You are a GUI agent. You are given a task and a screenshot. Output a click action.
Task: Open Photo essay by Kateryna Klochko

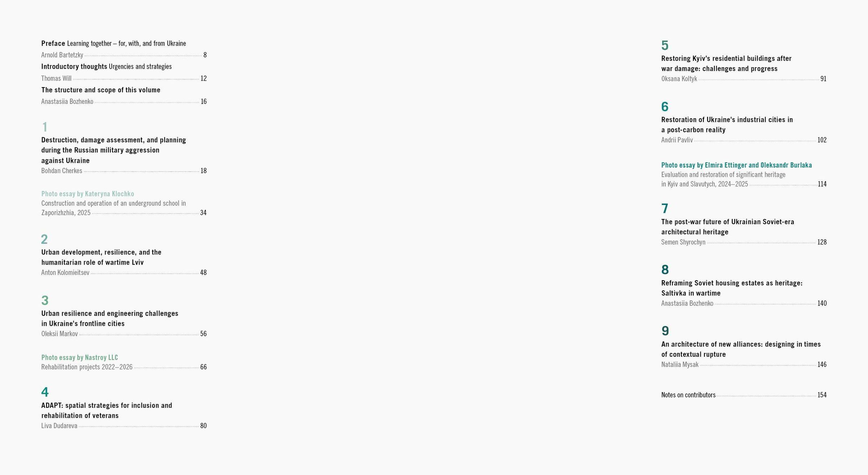(x=88, y=194)
